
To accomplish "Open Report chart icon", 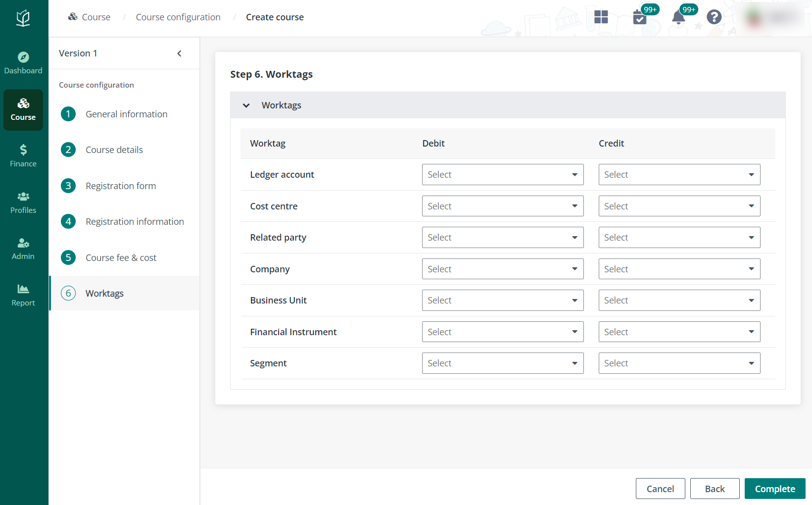I will pyautogui.click(x=23, y=289).
